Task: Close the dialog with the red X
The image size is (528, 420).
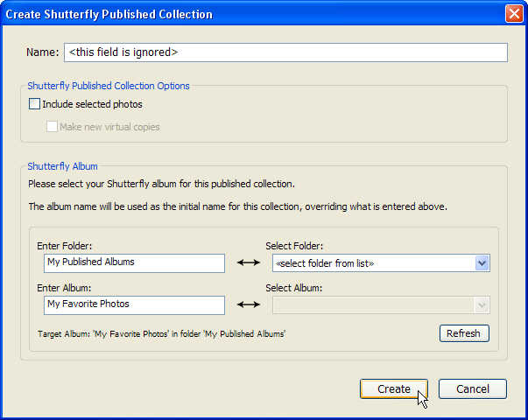Action: click(514, 14)
